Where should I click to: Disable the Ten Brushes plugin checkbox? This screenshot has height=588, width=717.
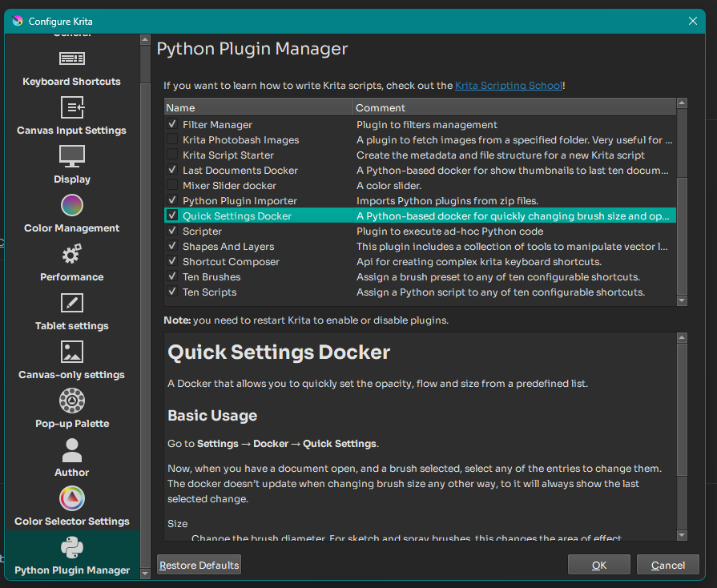click(172, 276)
